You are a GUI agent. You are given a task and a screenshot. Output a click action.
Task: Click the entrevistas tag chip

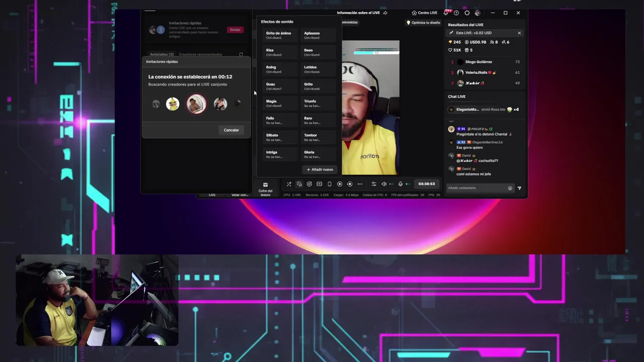(x=350, y=23)
